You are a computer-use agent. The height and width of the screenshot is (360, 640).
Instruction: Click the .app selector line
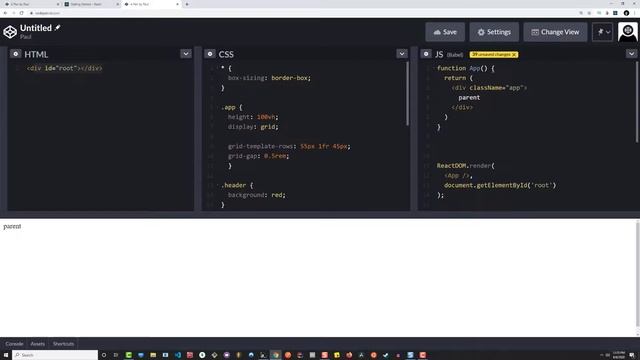pos(231,107)
